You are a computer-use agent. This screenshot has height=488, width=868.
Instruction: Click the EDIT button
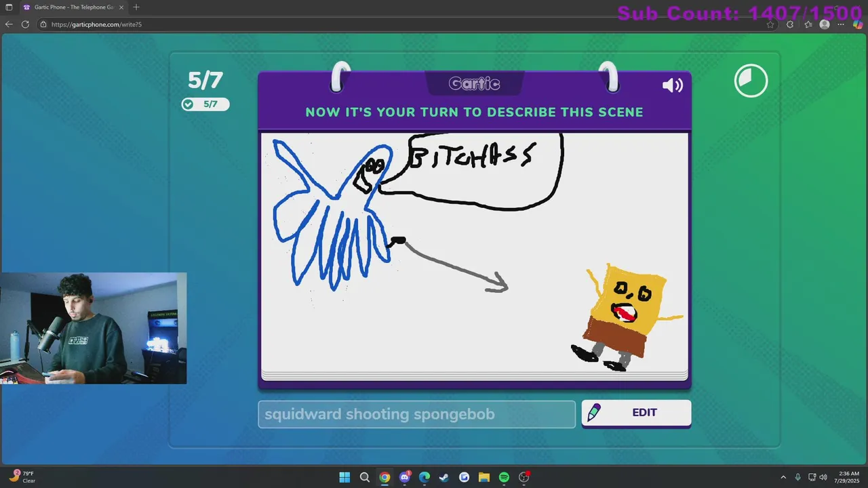(636, 413)
